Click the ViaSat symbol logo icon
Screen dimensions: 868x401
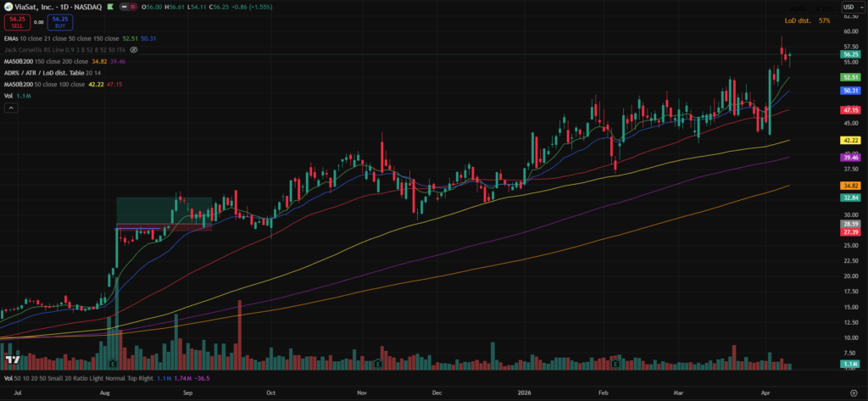(7, 6)
